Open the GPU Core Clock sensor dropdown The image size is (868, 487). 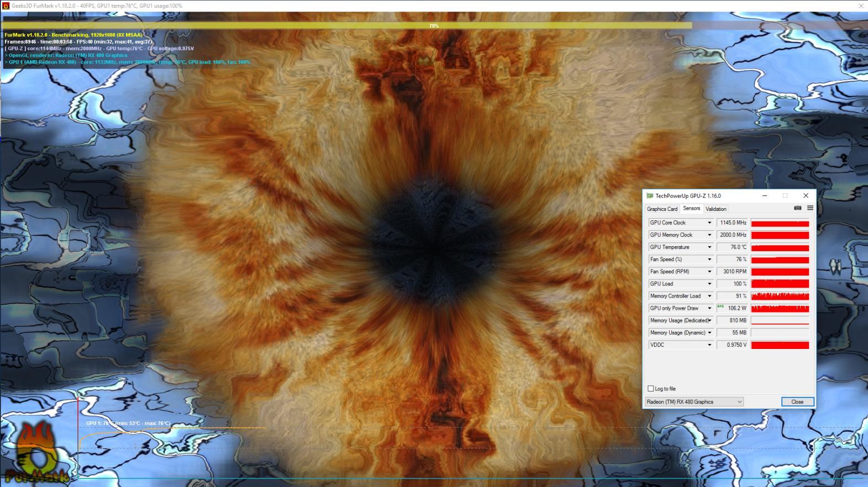tap(709, 223)
